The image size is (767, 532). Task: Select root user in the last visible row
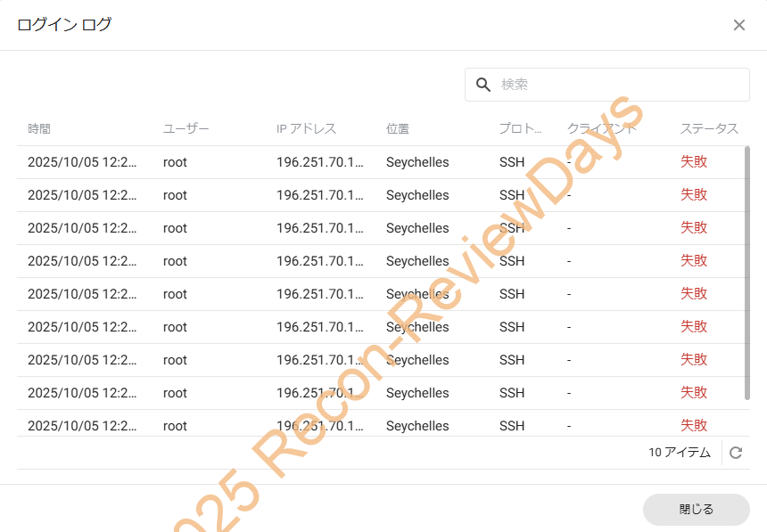175,426
